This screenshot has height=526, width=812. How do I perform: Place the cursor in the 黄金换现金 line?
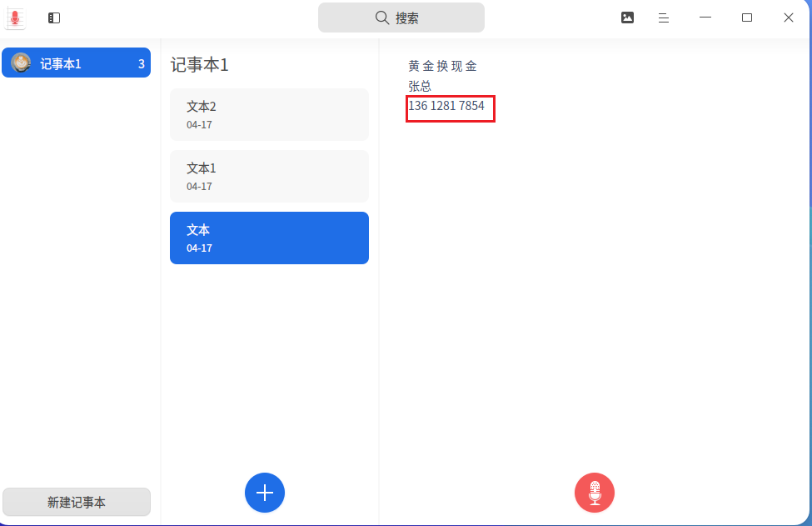click(442, 67)
